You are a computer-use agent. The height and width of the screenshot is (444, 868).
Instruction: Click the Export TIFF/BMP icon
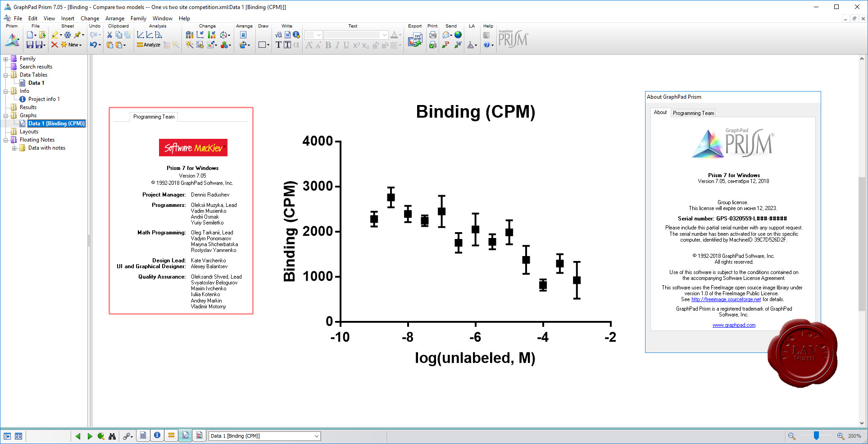[415, 40]
